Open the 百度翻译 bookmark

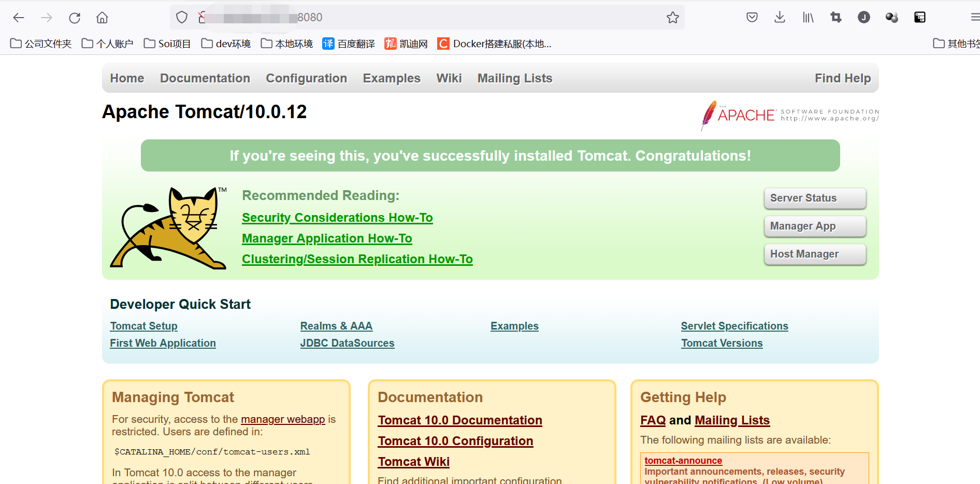click(349, 44)
